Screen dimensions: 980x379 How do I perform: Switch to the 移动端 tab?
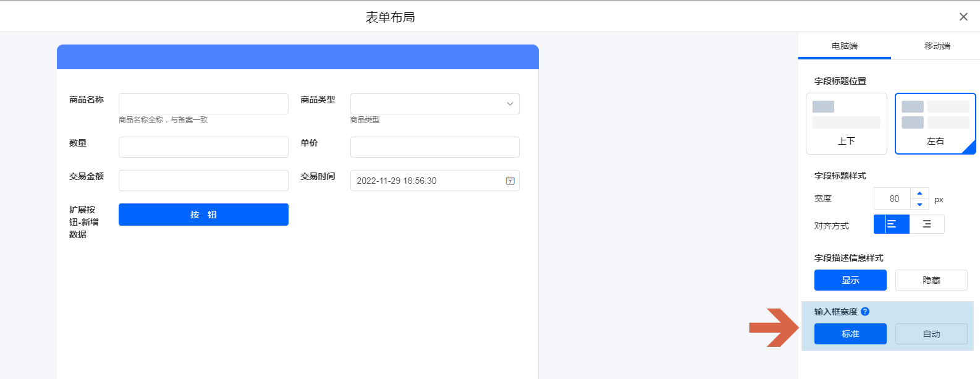[x=937, y=46]
